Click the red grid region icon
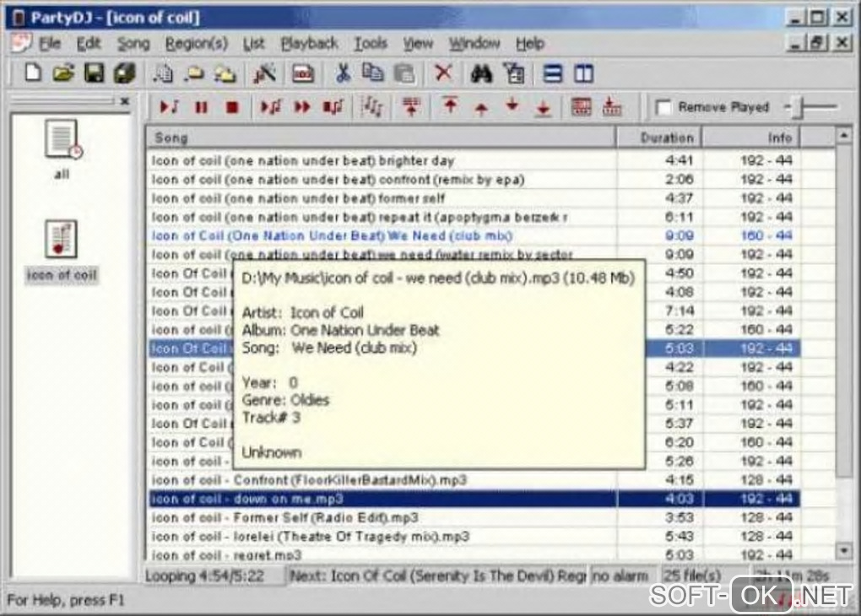Viewport: 861px width, 616px height. 582,106
